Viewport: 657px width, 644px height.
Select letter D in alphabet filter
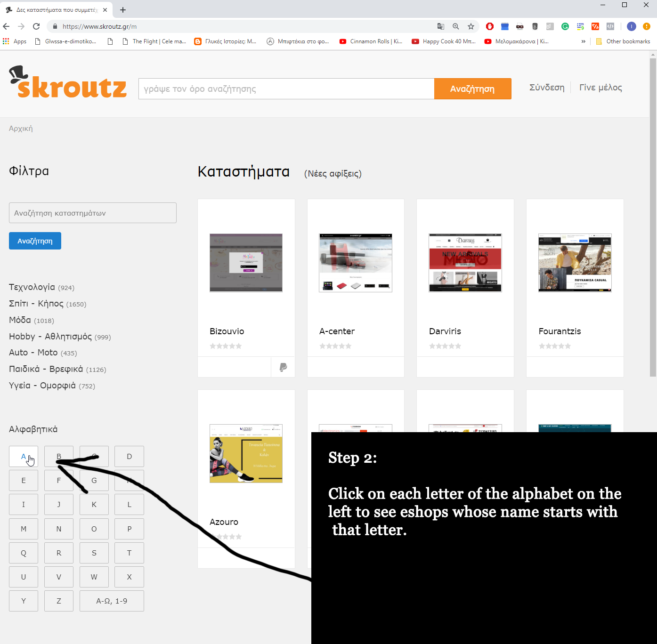click(x=130, y=457)
